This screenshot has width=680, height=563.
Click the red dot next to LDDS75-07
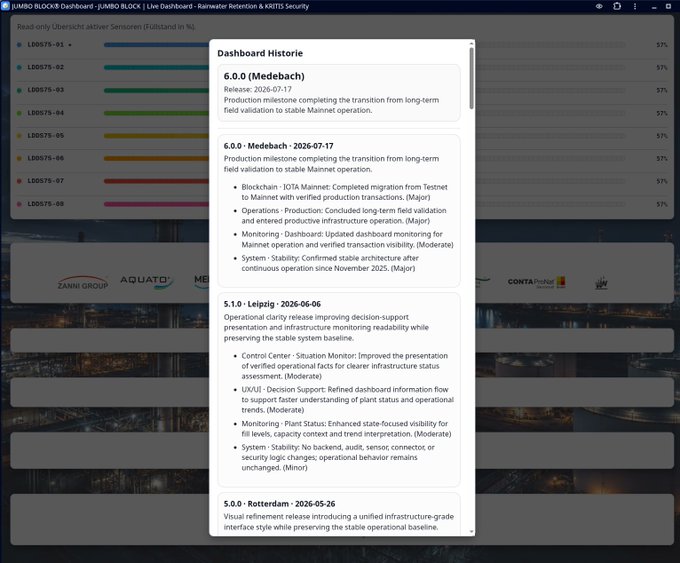coord(19,181)
